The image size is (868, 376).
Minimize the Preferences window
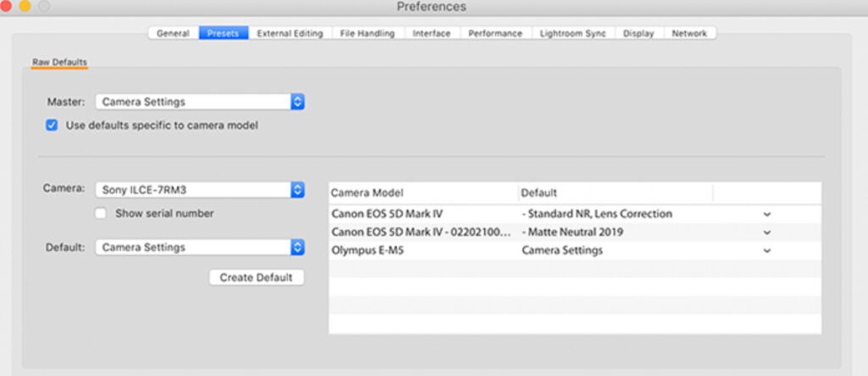click(25, 7)
